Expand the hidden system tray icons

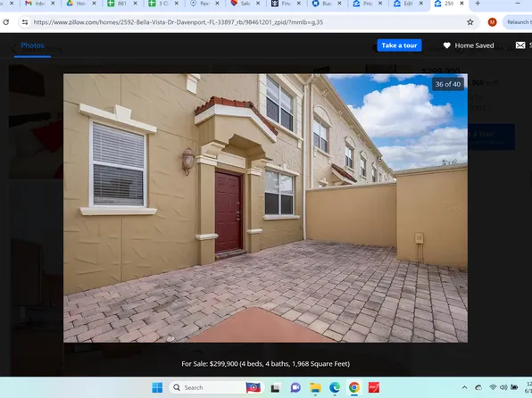(x=464, y=387)
